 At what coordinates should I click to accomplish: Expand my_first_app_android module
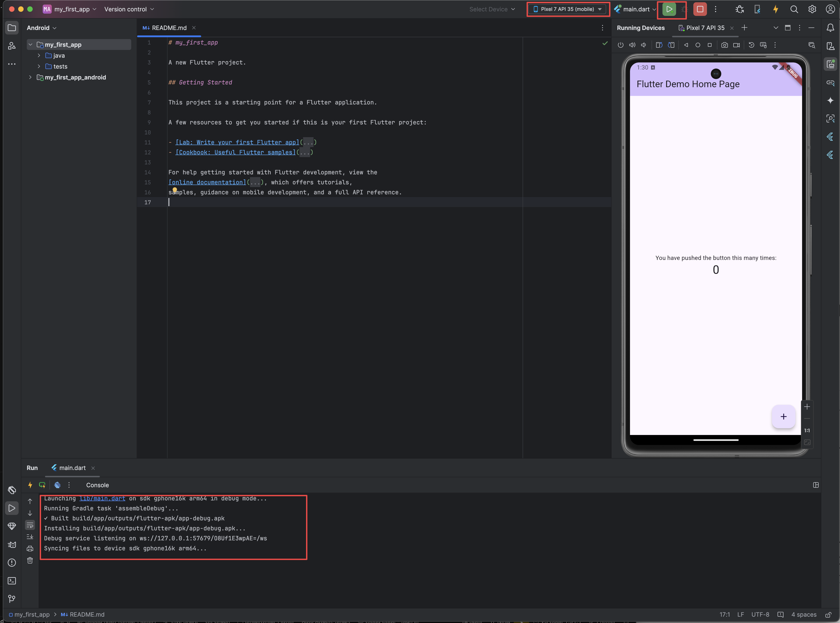[x=30, y=77]
